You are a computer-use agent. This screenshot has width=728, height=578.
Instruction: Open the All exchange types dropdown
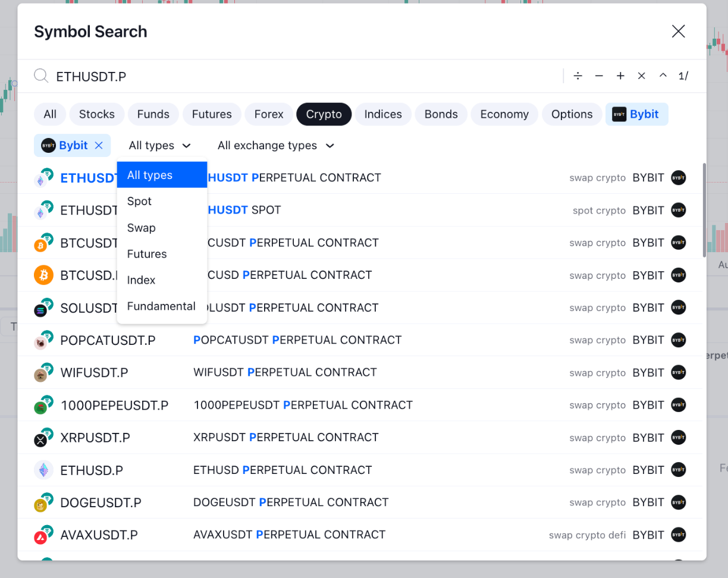pos(275,146)
